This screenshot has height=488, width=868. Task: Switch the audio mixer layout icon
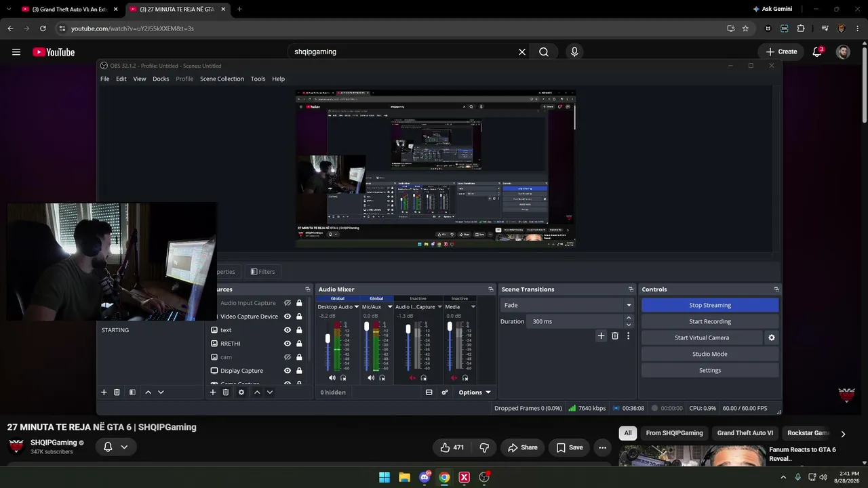(429, 392)
